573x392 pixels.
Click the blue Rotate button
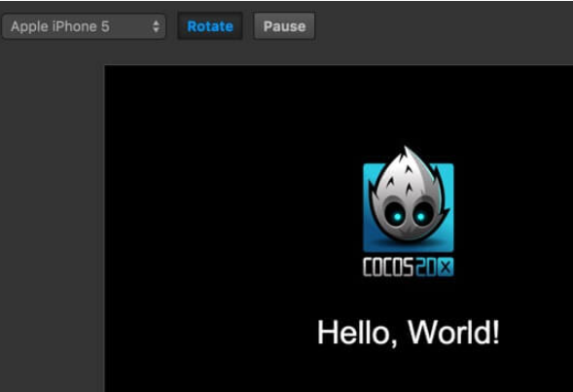[x=210, y=26]
